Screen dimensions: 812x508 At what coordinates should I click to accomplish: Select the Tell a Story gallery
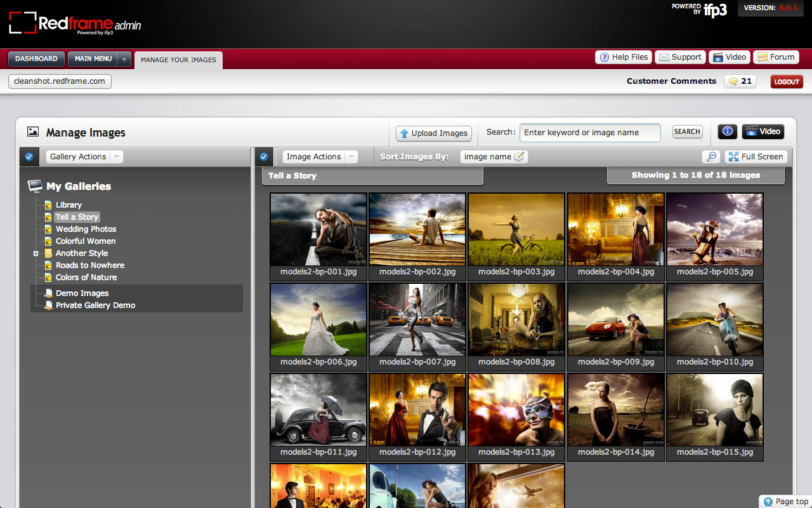[x=77, y=217]
